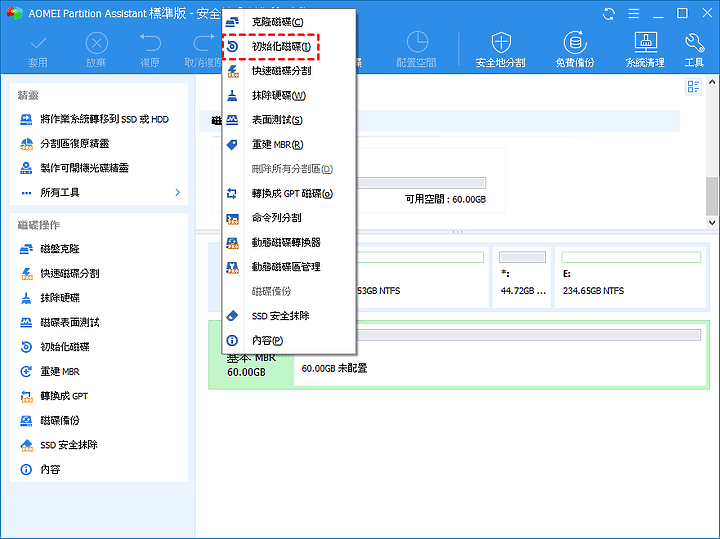Select the *: 44.72GB partition block

click(522, 277)
